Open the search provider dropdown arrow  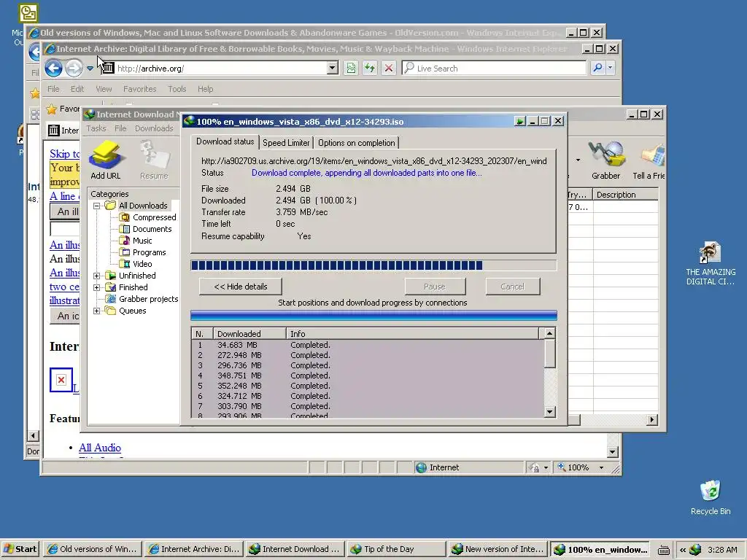click(x=611, y=68)
